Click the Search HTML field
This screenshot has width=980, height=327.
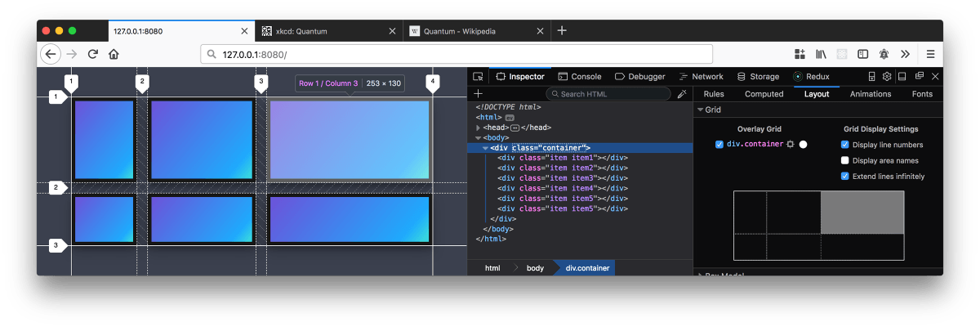(x=608, y=94)
